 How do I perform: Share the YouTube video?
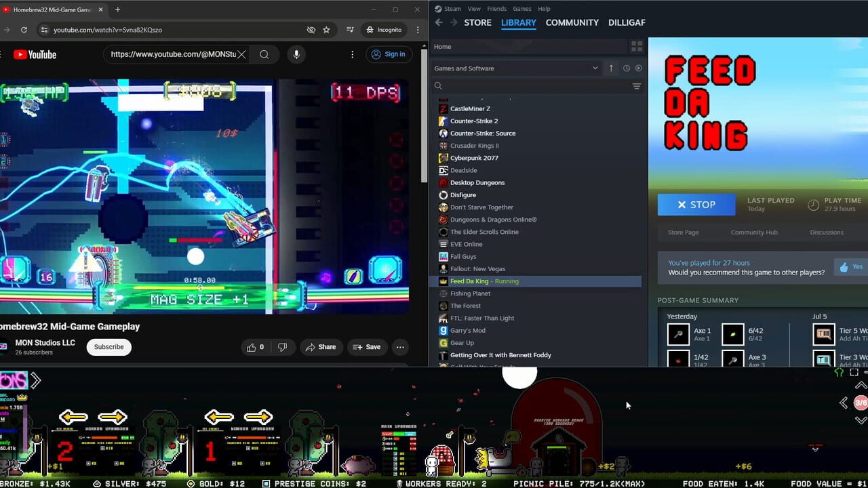pos(321,347)
